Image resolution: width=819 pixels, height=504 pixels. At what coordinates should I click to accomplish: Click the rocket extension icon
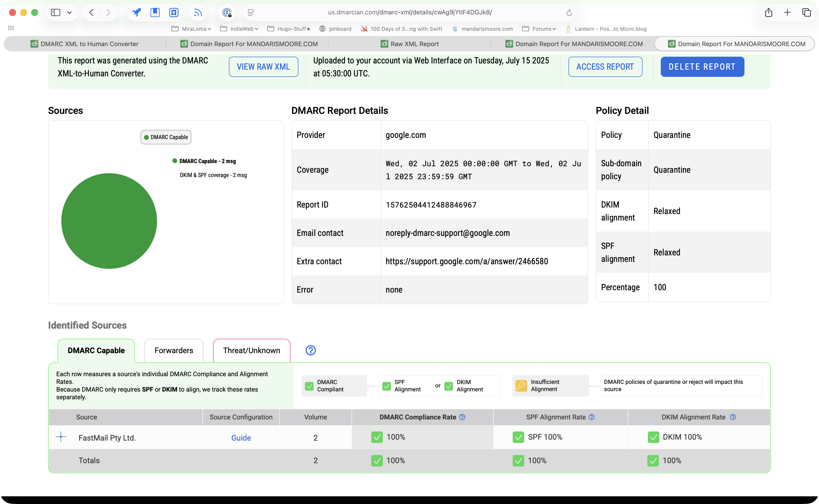coord(136,13)
